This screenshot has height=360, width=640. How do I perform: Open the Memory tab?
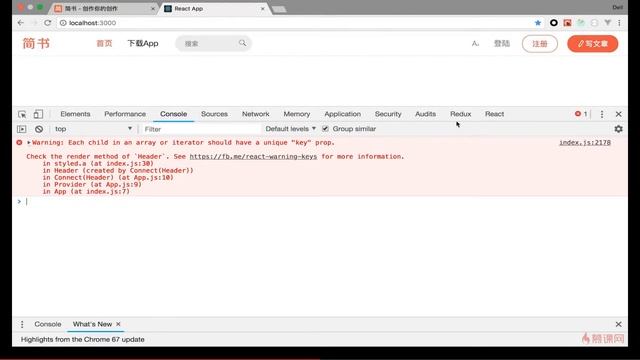click(x=297, y=114)
